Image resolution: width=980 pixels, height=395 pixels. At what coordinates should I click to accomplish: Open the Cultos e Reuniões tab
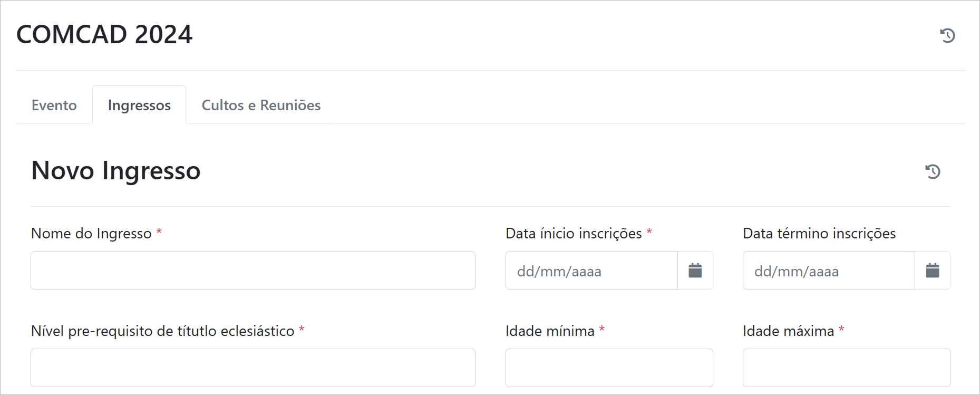coord(261,105)
